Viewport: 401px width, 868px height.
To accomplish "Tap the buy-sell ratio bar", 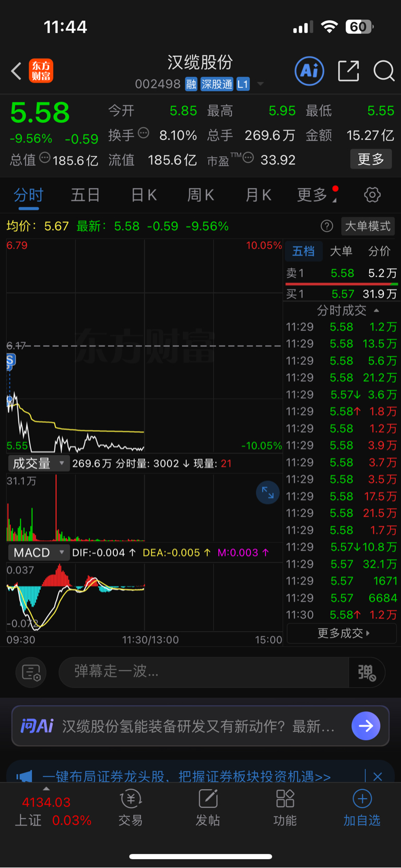I will pyautogui.click(x=341, y=284).
